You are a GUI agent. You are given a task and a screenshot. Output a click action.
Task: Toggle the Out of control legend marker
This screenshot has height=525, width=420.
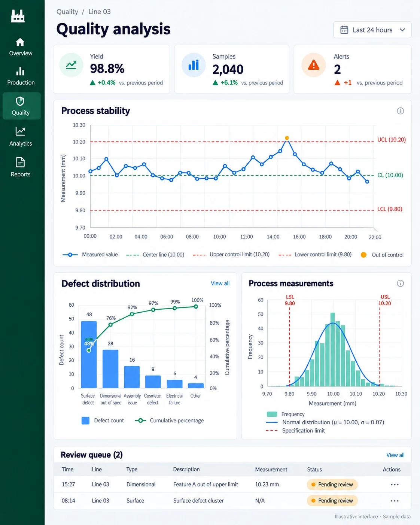tap(363, 255)
